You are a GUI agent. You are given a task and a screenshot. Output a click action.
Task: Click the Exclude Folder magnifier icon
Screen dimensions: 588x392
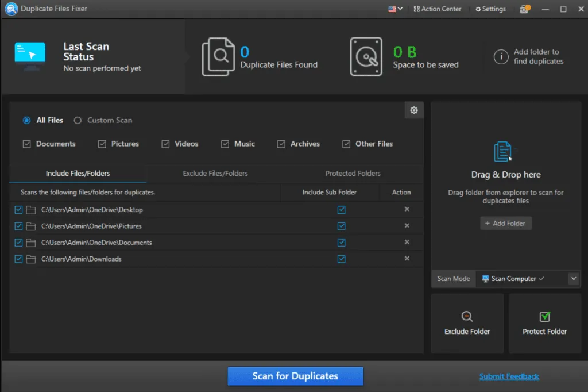pyautogui.click(x=467, y=316)
